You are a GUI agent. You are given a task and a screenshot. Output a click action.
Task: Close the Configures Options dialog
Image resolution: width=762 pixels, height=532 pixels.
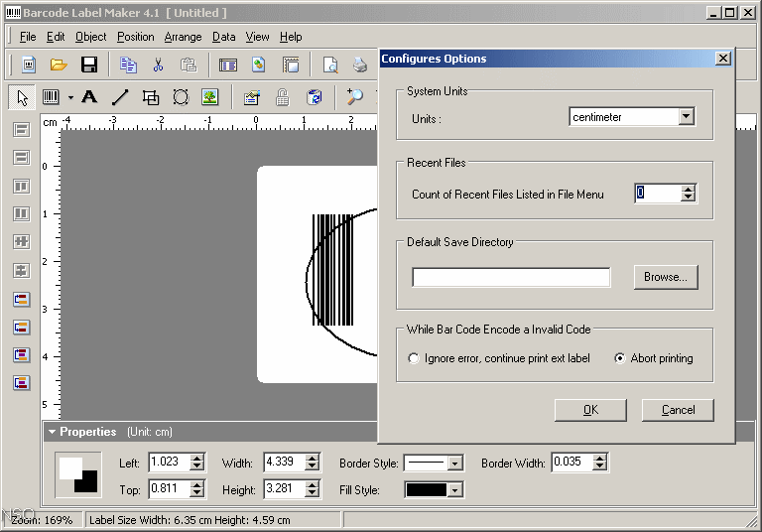pyautogui.click(x=723, y=59)
